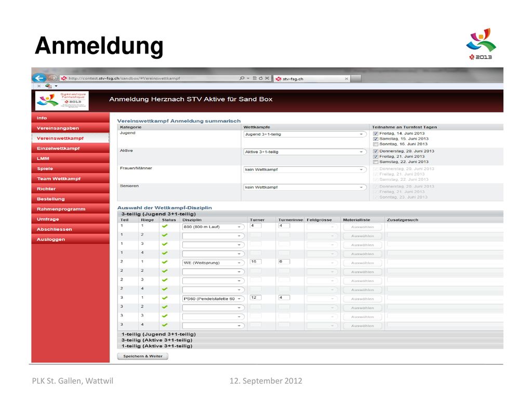Screen dimensions: 532x399
Task: Open Disziplin dropdown for Teil 3 Riege 4
Action: [213, 326]
